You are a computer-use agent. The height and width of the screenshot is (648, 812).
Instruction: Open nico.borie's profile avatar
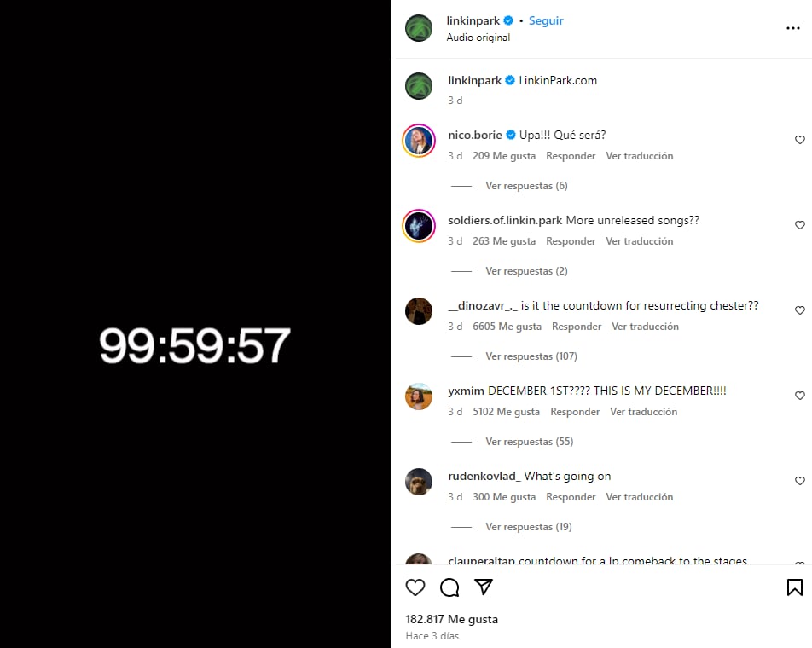click(419, 141)
